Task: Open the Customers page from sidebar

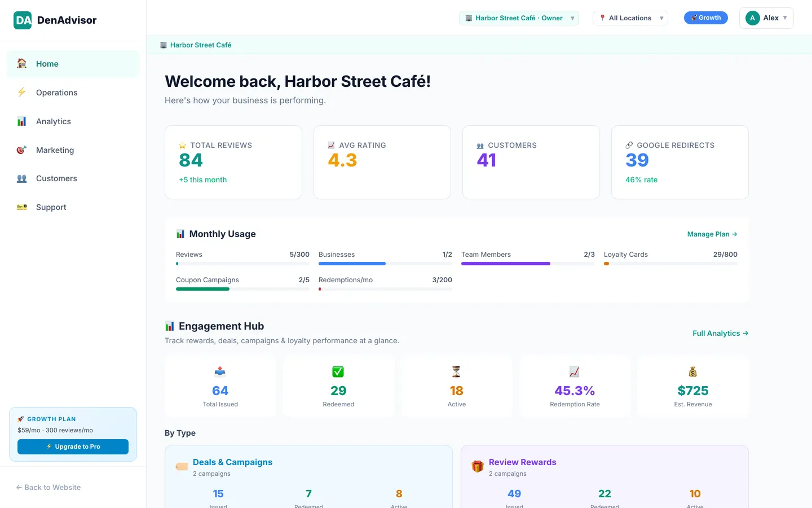Action: (73, 178)
